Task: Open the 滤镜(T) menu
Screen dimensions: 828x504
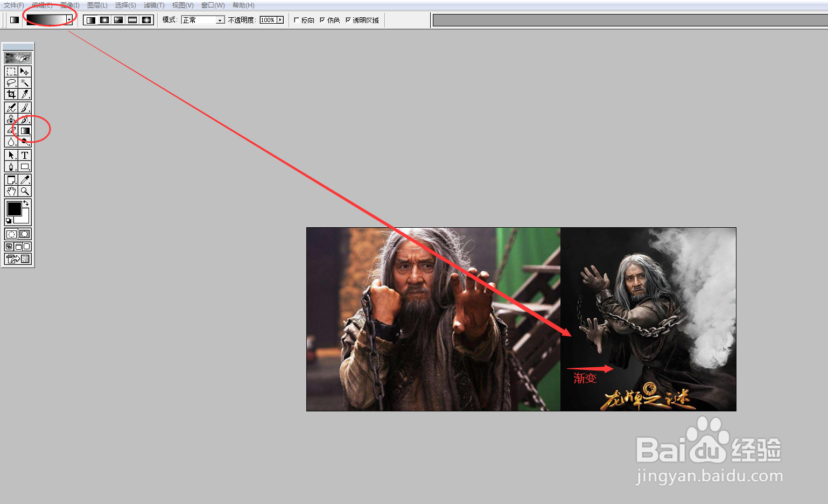Action: 154,5
